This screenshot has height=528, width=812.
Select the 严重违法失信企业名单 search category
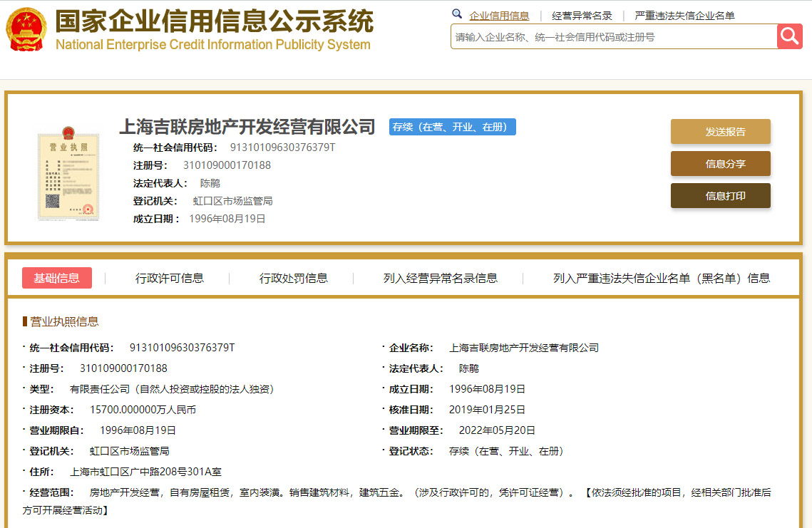tap(684, 16)
